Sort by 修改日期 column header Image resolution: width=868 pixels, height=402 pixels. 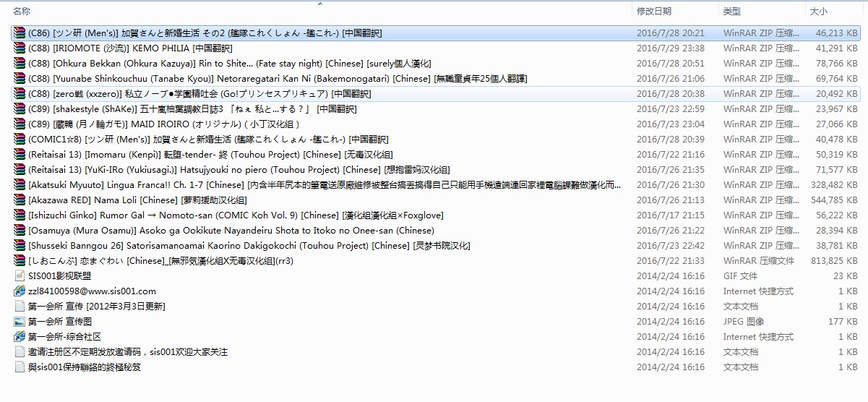[x=653, y=12]
